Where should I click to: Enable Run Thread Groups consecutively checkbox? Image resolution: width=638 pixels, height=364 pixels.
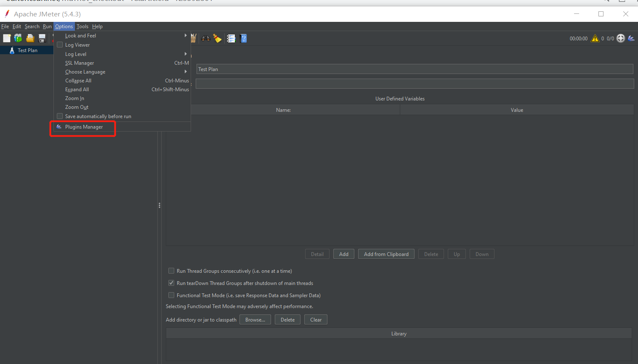[171, 271]
